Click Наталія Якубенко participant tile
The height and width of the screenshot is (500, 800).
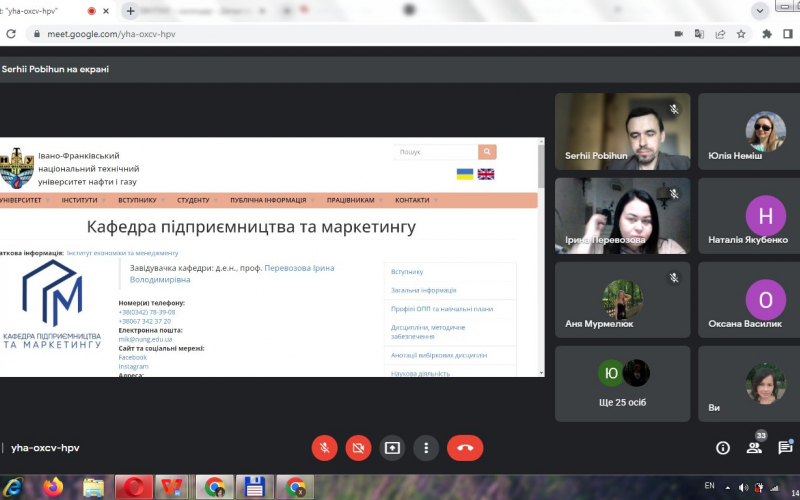tap(749, 216)
